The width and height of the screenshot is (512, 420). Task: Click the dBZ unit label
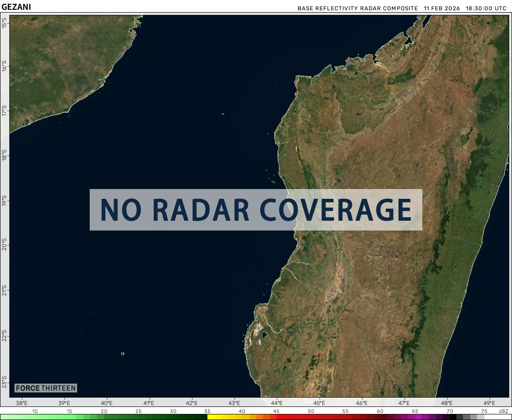[503, 411]
